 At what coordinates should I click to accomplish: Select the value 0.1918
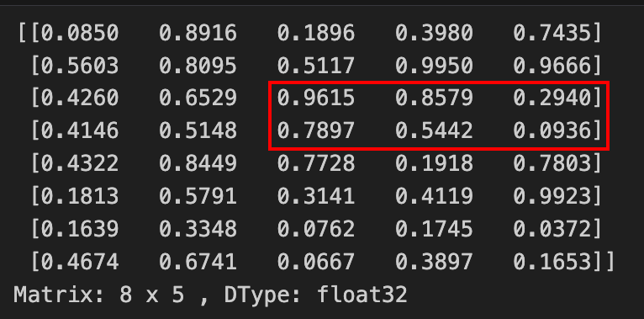click(434, 163)
